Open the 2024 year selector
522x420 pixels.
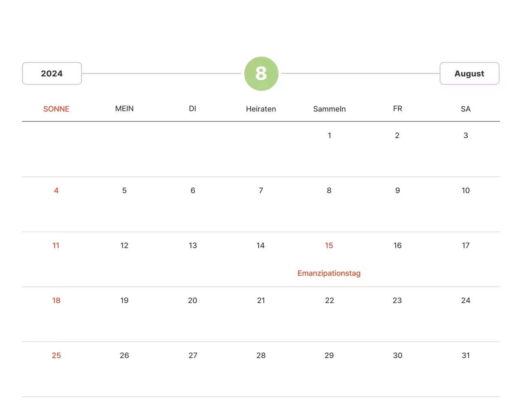point(52,74)
